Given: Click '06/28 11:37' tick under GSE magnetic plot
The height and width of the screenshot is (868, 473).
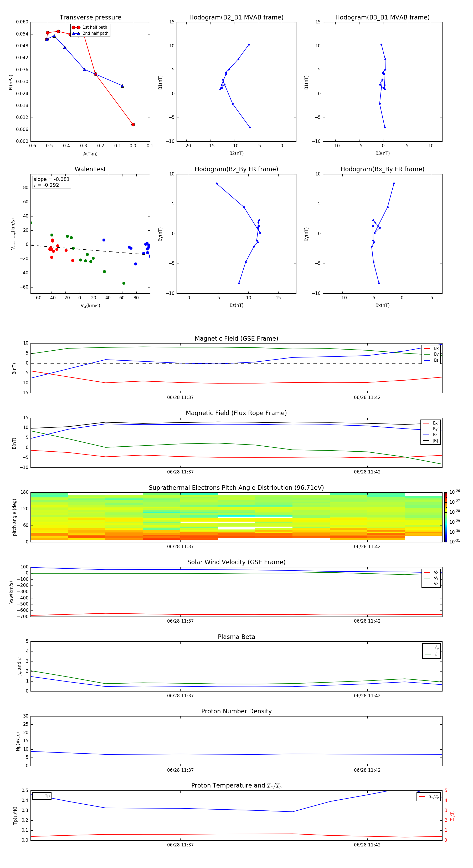Looking at the screenshot, I should (x=180, y=398).
